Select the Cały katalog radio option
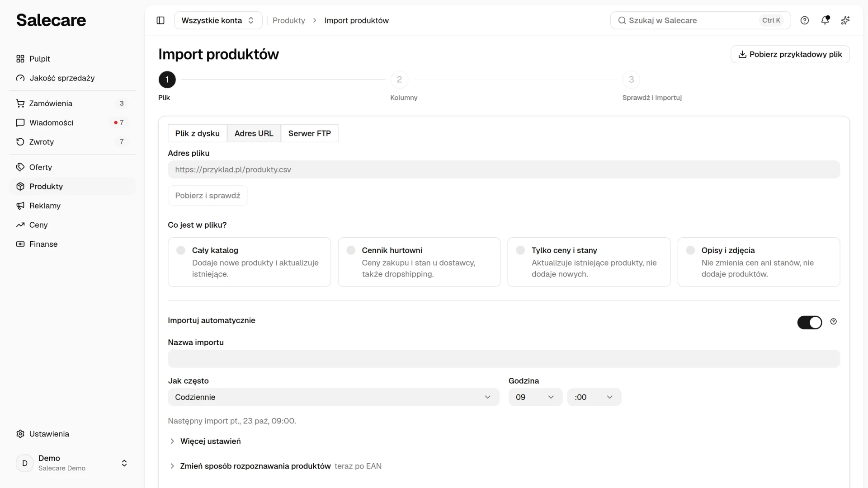This screenshot has width=868, height=488. tap(181, 250)
